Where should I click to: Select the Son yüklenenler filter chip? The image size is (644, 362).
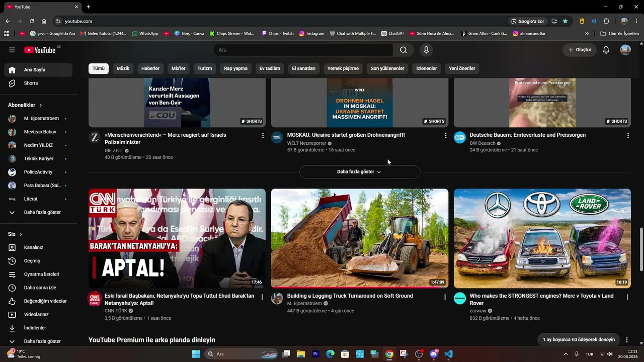(x=387, y=68)
